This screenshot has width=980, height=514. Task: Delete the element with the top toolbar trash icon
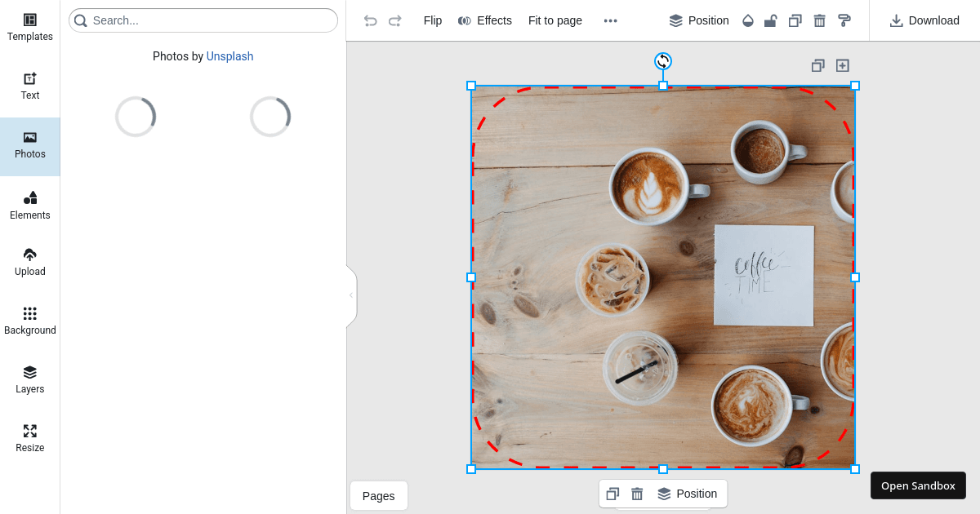pos(820,20)
